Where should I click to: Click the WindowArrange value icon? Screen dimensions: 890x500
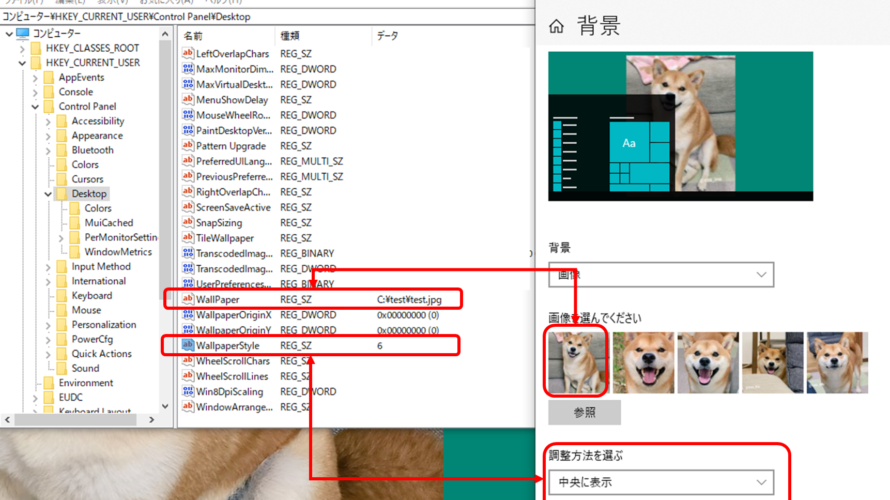[188, 406]
